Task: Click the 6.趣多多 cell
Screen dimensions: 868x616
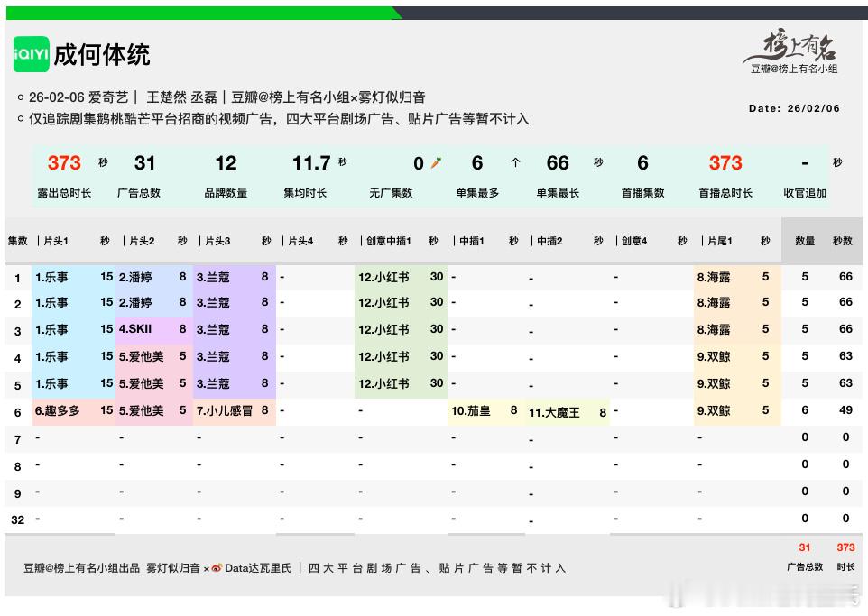Action: pos(57,410)
